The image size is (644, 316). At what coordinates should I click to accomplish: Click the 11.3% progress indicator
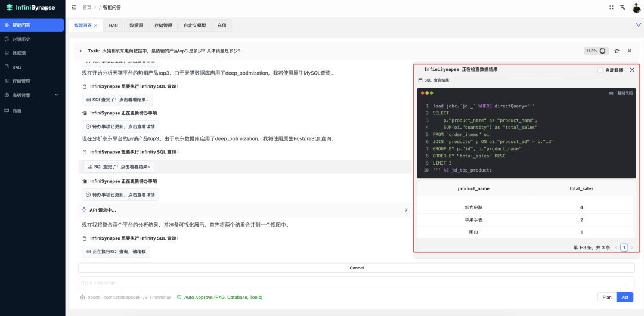coord(596,51)
